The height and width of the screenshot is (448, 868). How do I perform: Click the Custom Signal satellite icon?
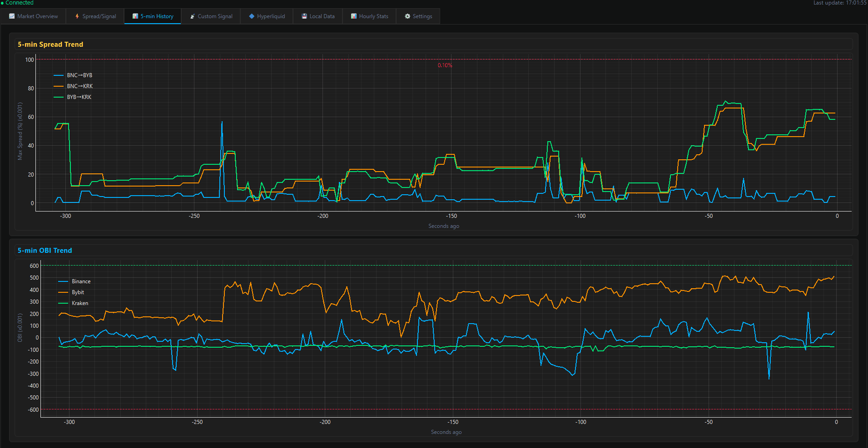[193, 16]
